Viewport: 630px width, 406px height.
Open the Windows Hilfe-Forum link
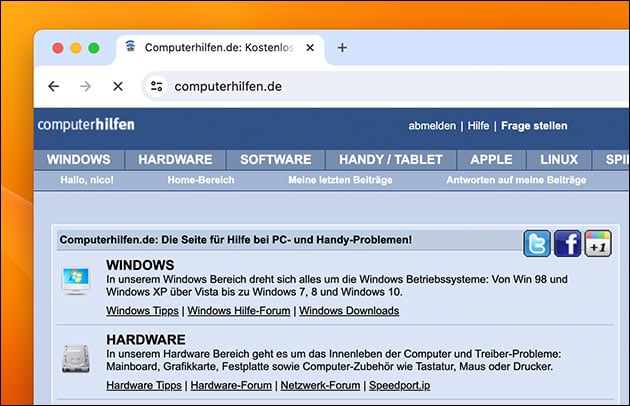click(x=239, y=311)
